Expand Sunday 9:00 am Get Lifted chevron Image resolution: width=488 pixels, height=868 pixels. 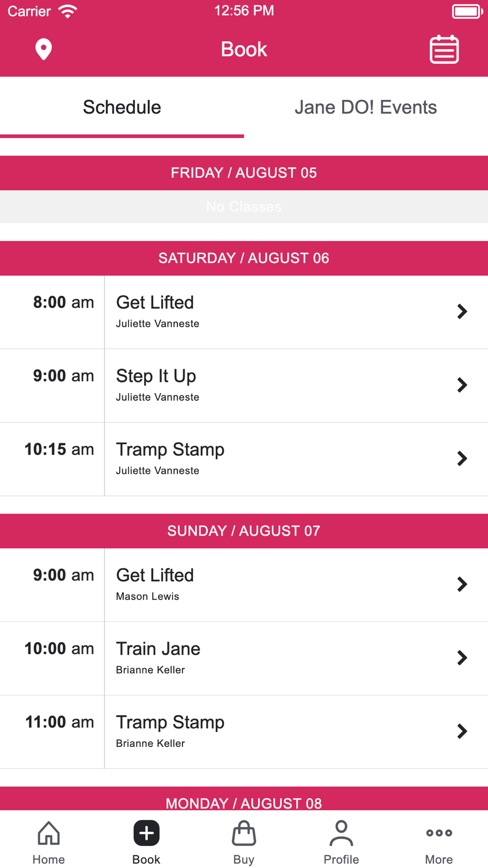coord(462,584)
